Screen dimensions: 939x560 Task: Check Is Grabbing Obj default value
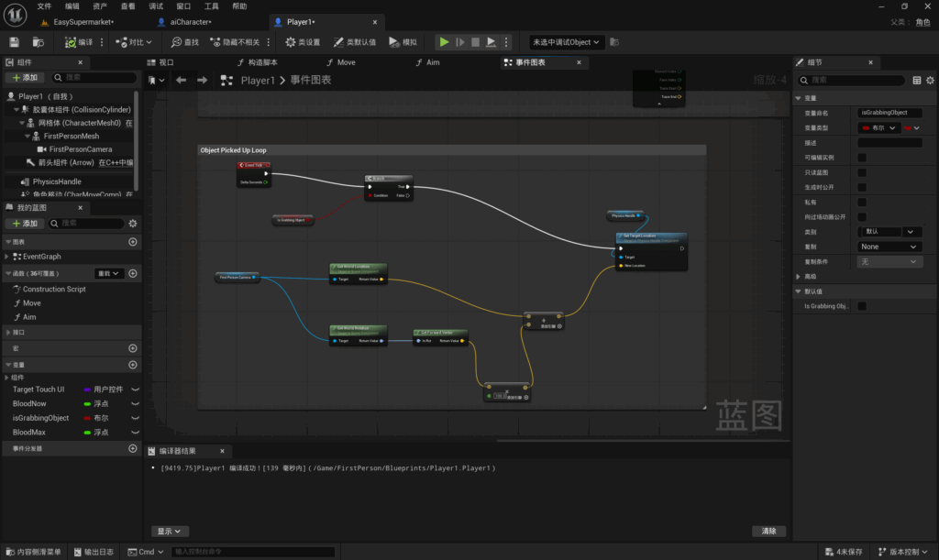coord(862,306)
